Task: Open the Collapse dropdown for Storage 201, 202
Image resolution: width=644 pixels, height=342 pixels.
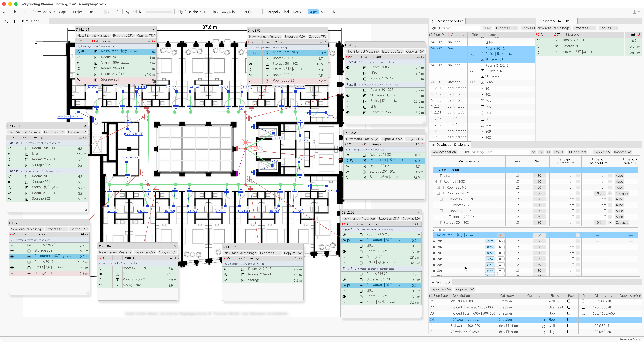Action: click(622, 223)
